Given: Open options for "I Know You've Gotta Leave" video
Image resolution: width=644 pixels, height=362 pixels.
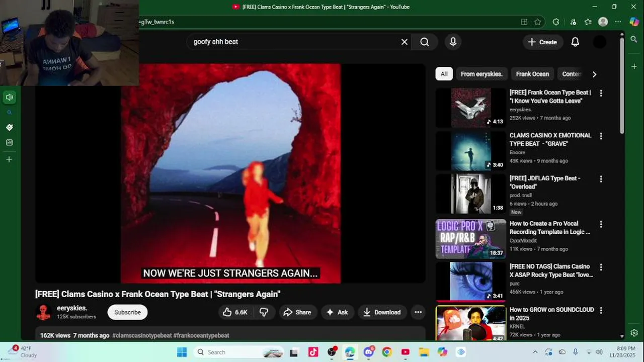Looking at the screenshot, I should pos(601,93).
